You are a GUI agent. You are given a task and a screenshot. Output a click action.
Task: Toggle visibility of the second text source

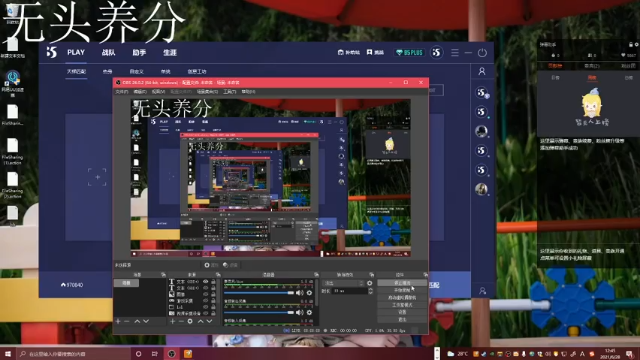click(x=206, y=288)
